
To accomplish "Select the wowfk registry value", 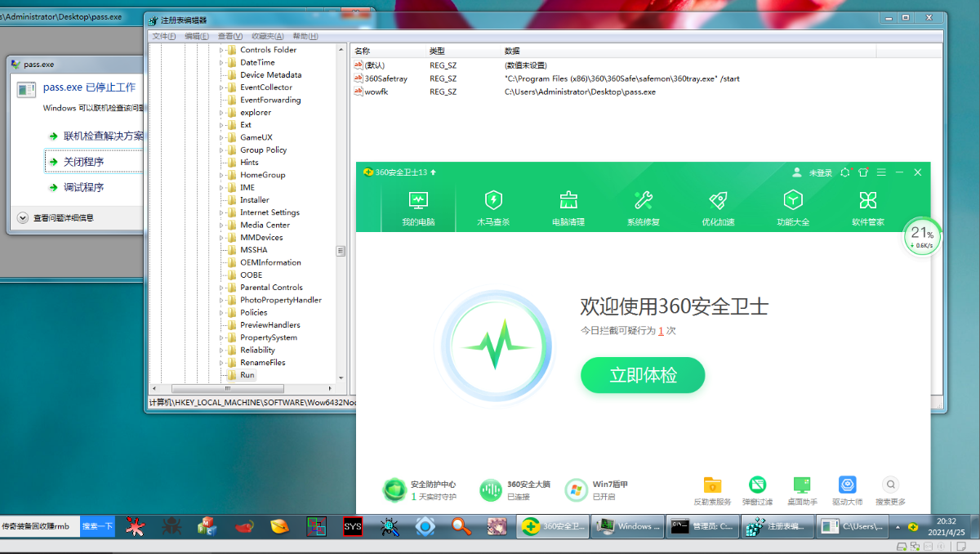I will point(376,92).
